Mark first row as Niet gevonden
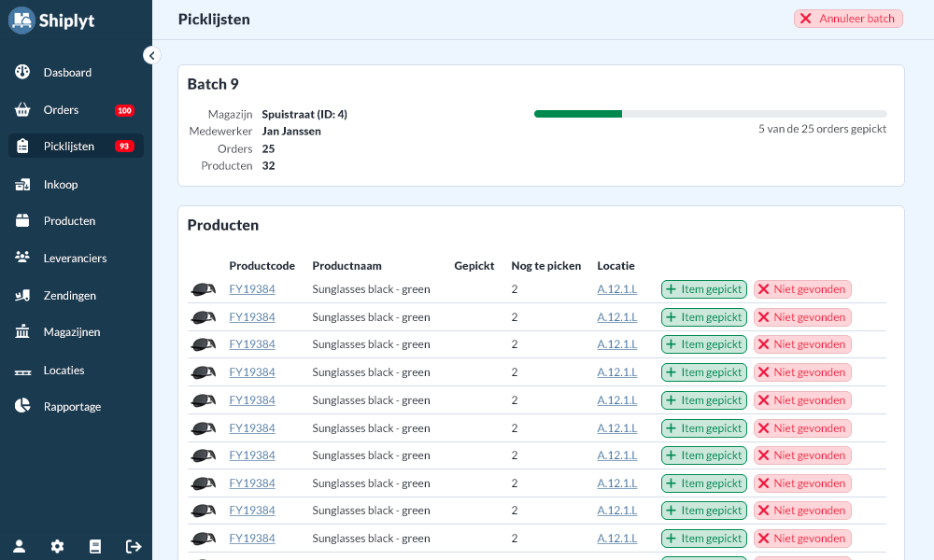 click(x=802, y=289)
